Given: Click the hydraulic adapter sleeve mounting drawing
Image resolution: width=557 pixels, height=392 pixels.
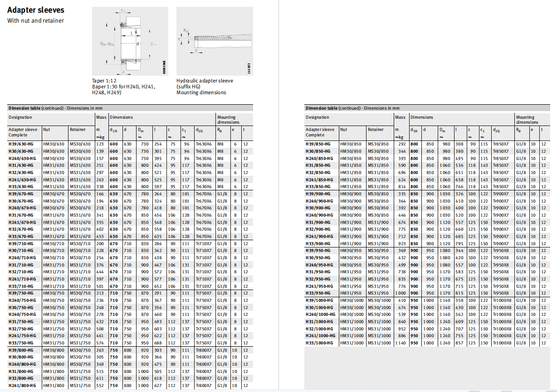Looking at the screenshot, I should pyautogui.click(x=215, y=41).
